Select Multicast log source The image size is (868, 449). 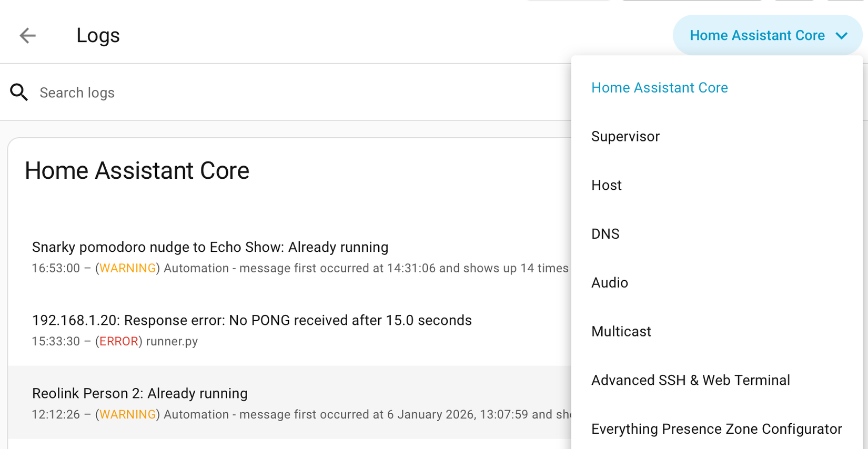click(621, 332)
